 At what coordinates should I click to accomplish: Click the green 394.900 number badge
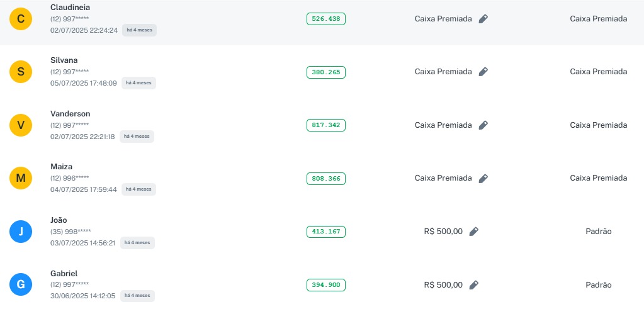coord(325,285)
